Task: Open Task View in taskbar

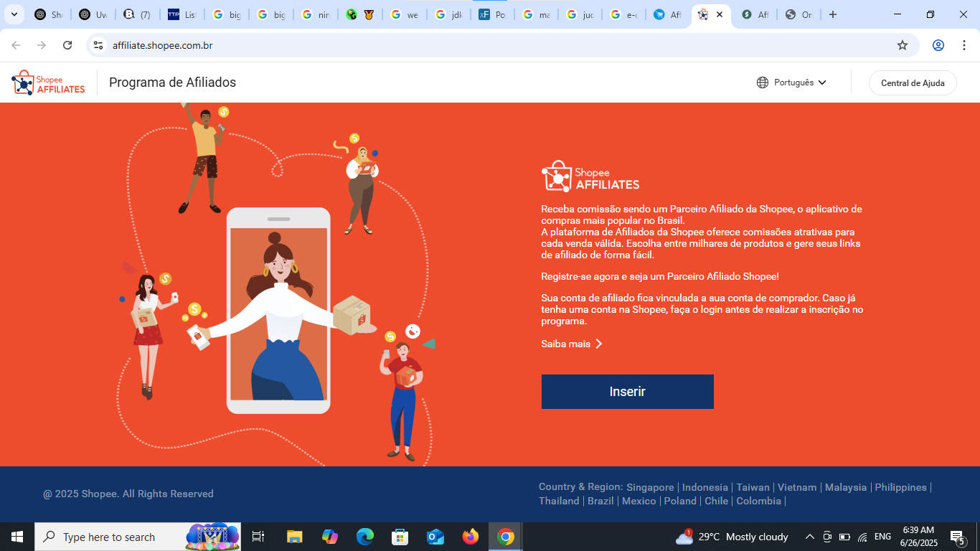Action: [x=258, y=537]
